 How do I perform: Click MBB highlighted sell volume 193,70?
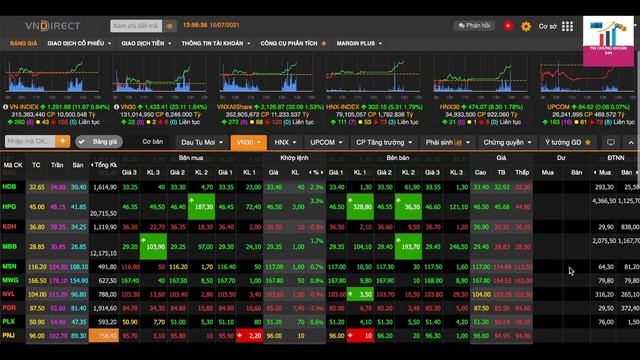(408, 247)
